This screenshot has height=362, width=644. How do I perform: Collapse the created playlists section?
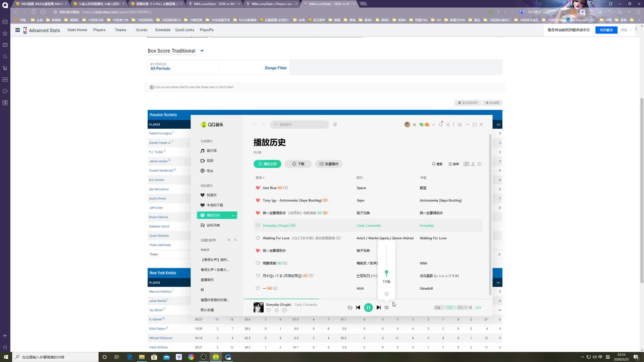pos(235,240)
